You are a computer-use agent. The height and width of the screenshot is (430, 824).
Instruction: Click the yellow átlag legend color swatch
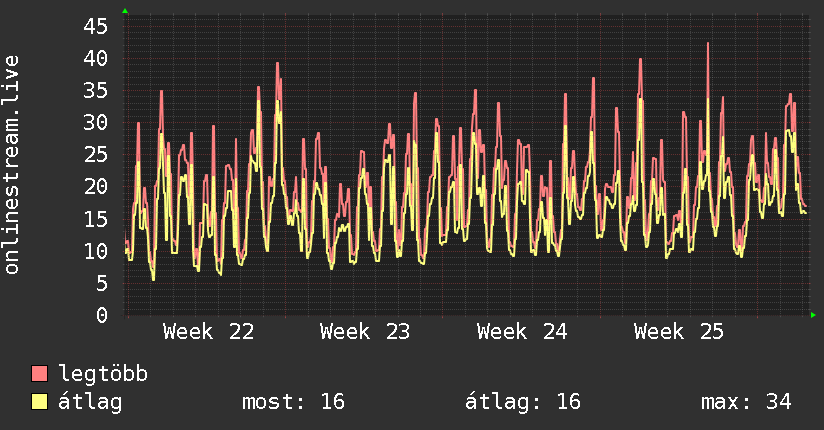[x=39, y=402]
